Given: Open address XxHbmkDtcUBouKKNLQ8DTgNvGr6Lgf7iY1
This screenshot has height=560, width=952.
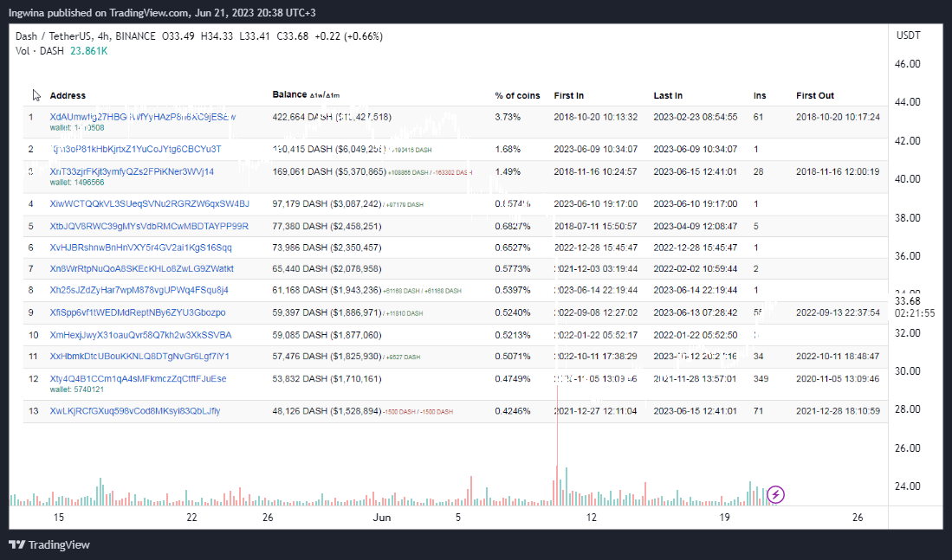Looking at the screenshot, I should point(139,356).
